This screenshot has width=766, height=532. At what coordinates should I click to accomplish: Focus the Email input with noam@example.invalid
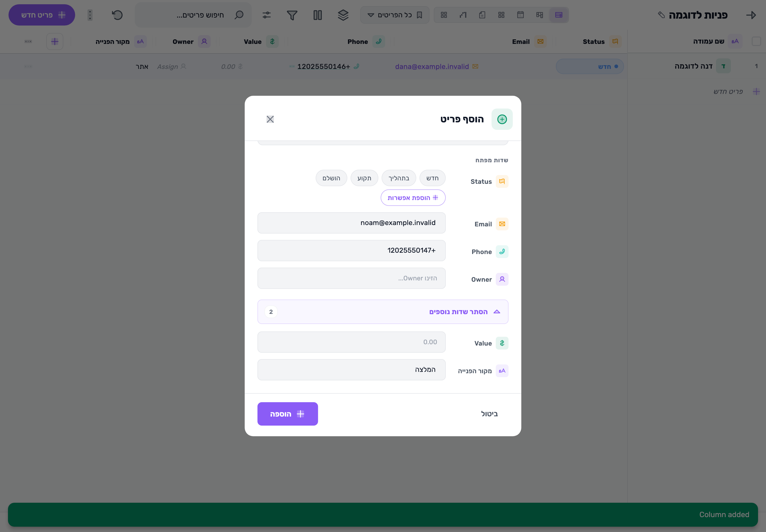(x=351, y=223)
